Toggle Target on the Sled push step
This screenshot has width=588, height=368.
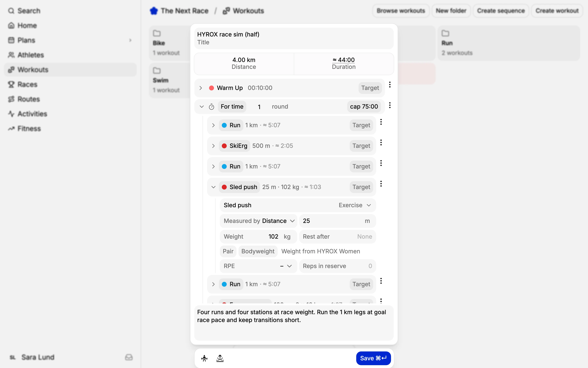(x=361, y=187)
